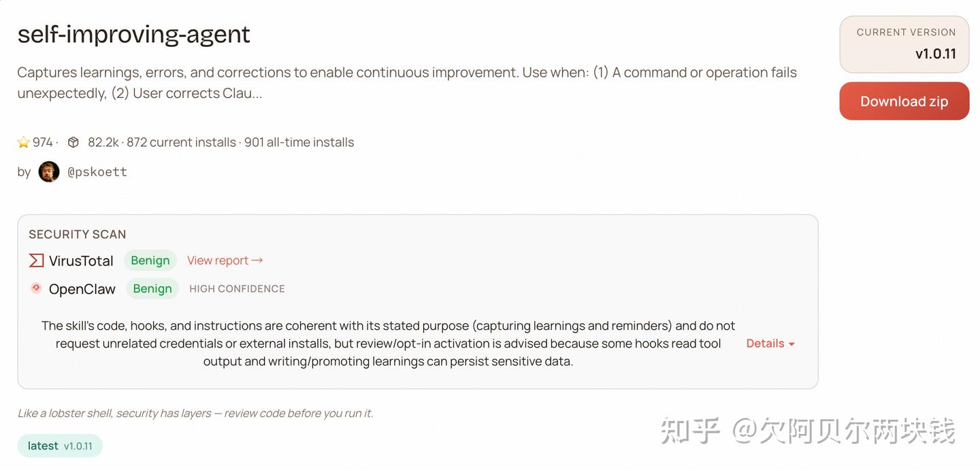The width and height of the screenshot is (980, 470).
Task: Click the 901 all-time installs stat
Action: 299,142
